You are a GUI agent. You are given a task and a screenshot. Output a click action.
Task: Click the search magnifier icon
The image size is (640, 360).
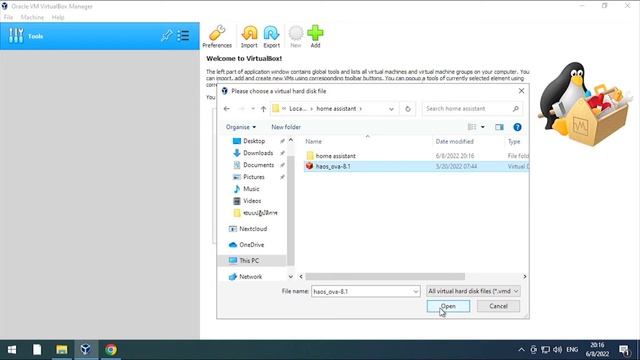pyautogui.click(x=516, y=109)
